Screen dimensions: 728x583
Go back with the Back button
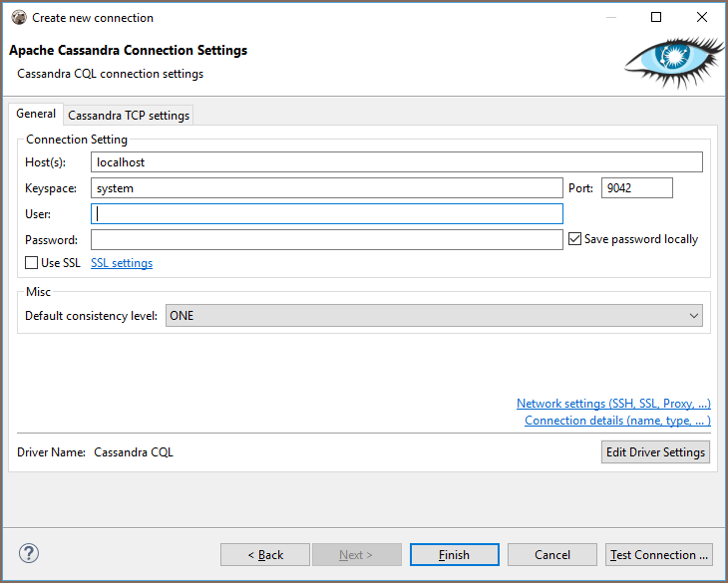click(264, 555)
